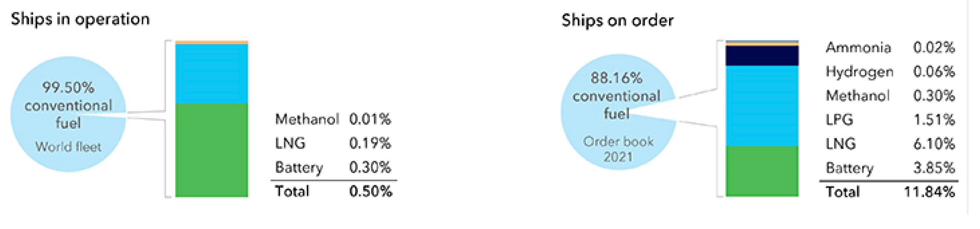Click the "Ships on order" heading

618,20
